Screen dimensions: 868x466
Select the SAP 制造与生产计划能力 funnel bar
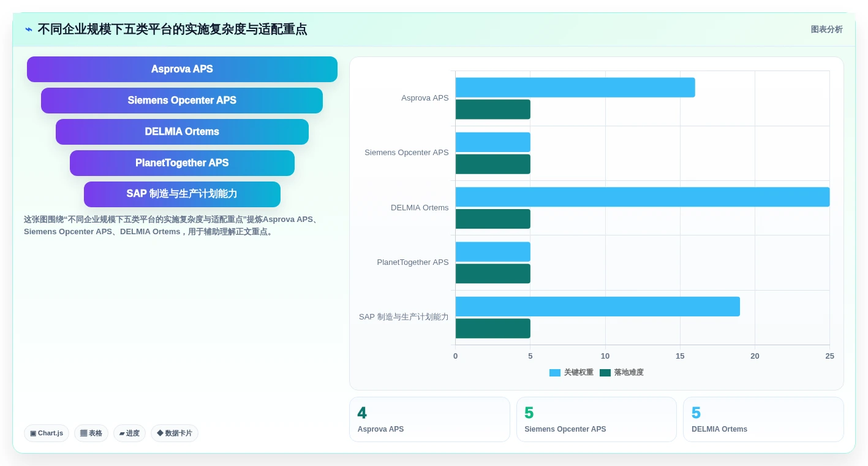pos(182,194)
